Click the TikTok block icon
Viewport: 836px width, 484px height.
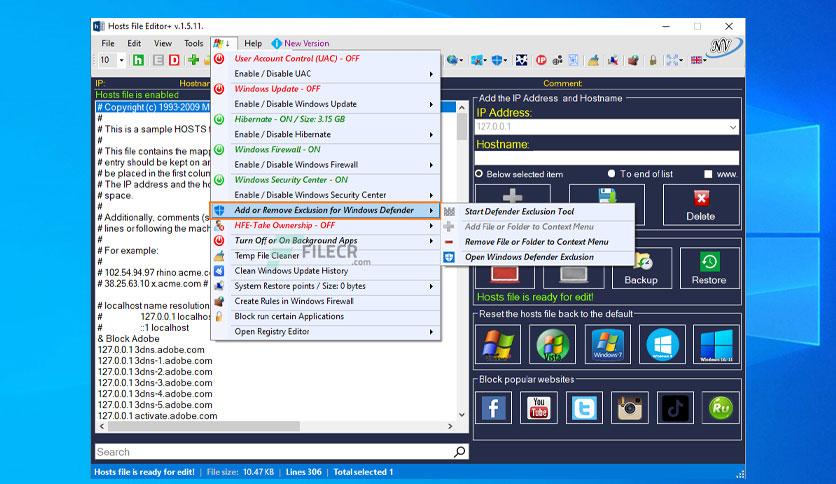coord(675,407)
